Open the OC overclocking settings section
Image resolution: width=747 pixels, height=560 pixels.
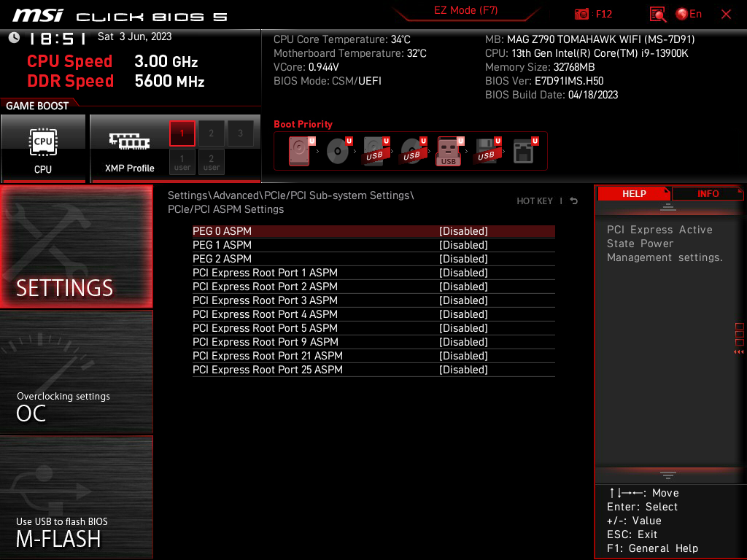(76, 372)
